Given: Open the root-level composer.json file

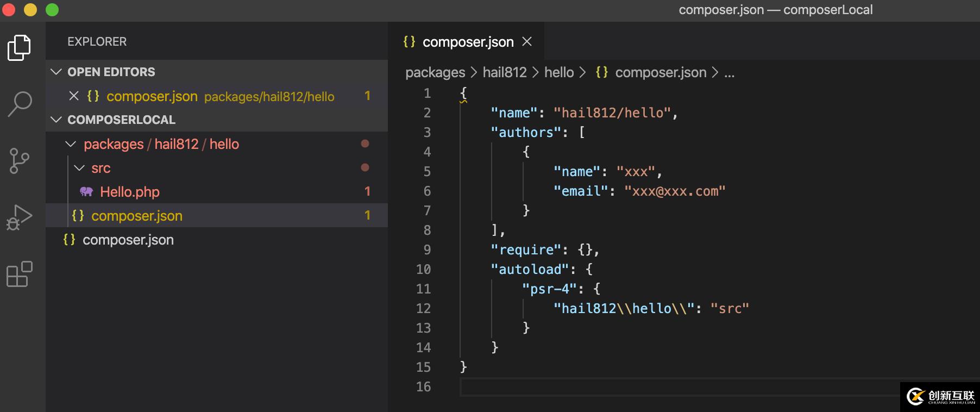Looking at the screenshot, I should (128, 240).
